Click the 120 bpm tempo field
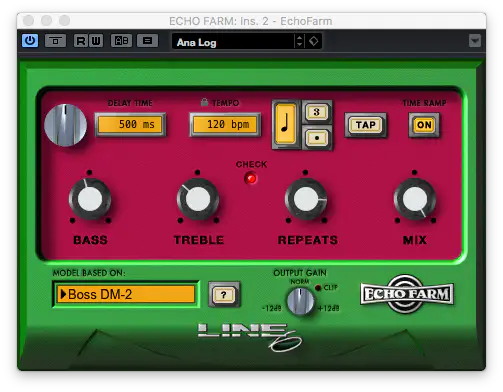 coord(225,125)
